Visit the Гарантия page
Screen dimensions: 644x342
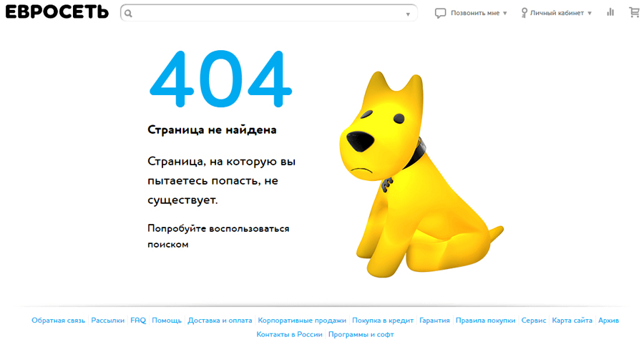coord(434,321)
